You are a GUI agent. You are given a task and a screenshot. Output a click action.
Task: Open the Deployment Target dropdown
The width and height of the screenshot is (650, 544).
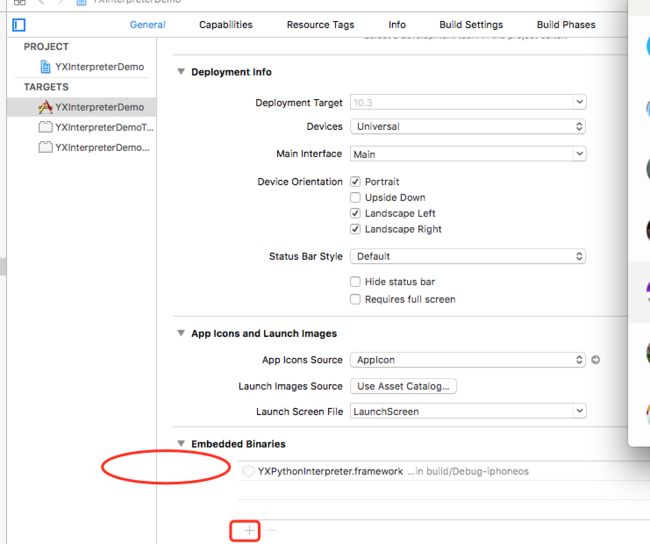580,102
